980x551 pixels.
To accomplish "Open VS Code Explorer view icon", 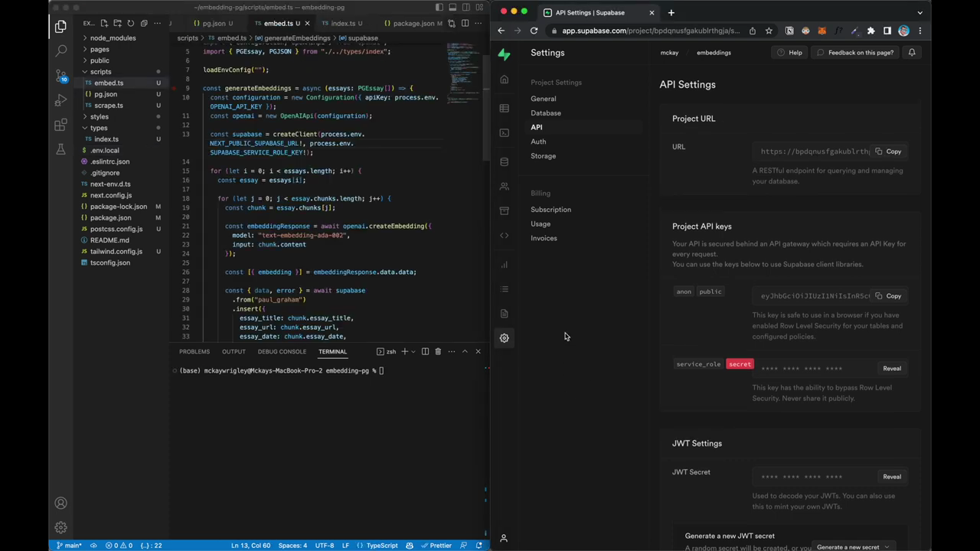I will (60, 27).
